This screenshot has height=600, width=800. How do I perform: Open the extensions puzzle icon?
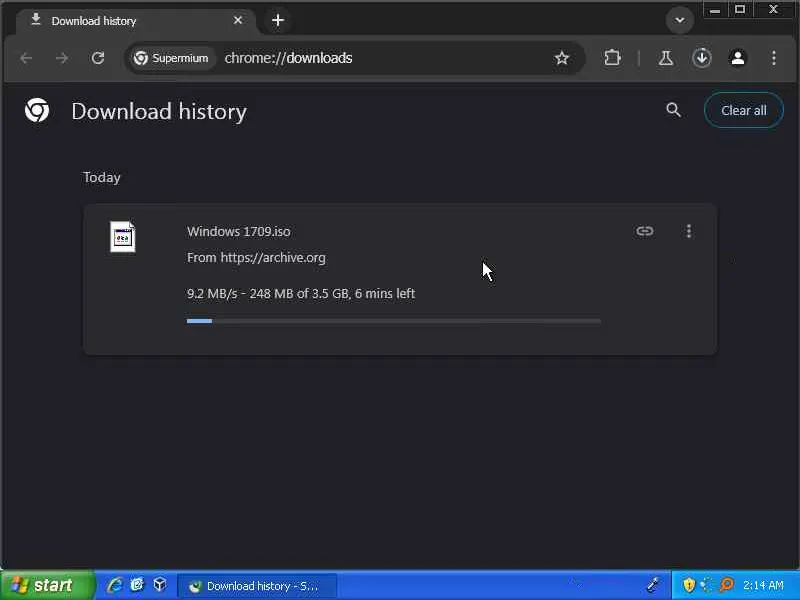[x=612, y=58]
